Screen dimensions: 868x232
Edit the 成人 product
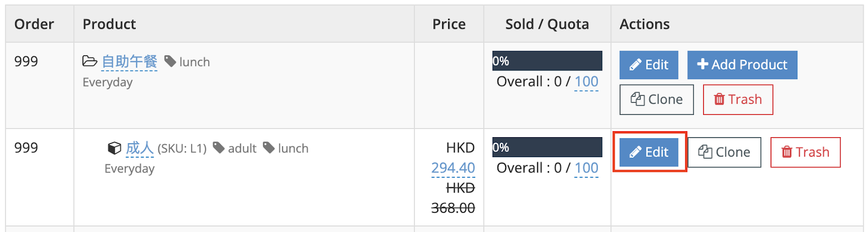649,152
